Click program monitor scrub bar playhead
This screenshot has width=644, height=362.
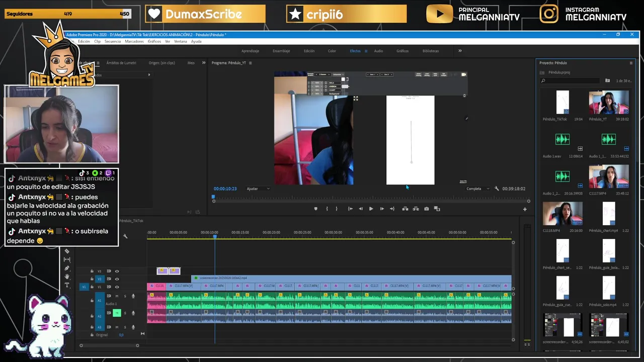click(x=213, y=197)
